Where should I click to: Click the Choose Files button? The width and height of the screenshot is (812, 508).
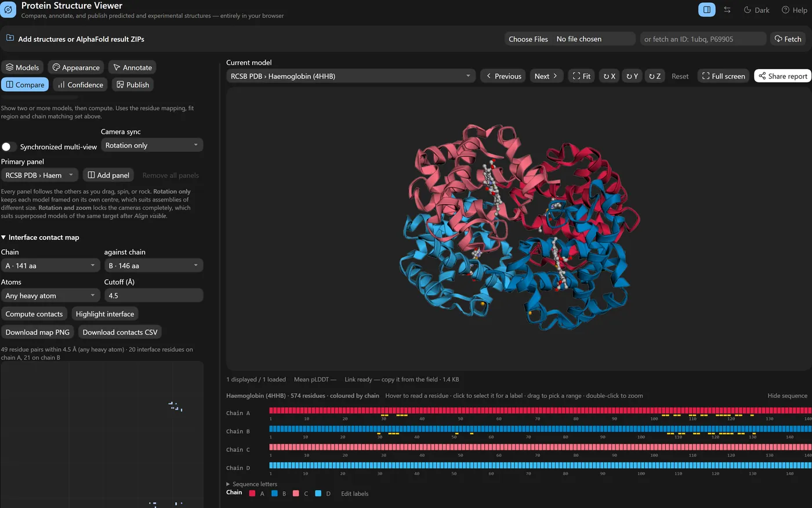tap(528, 39)
